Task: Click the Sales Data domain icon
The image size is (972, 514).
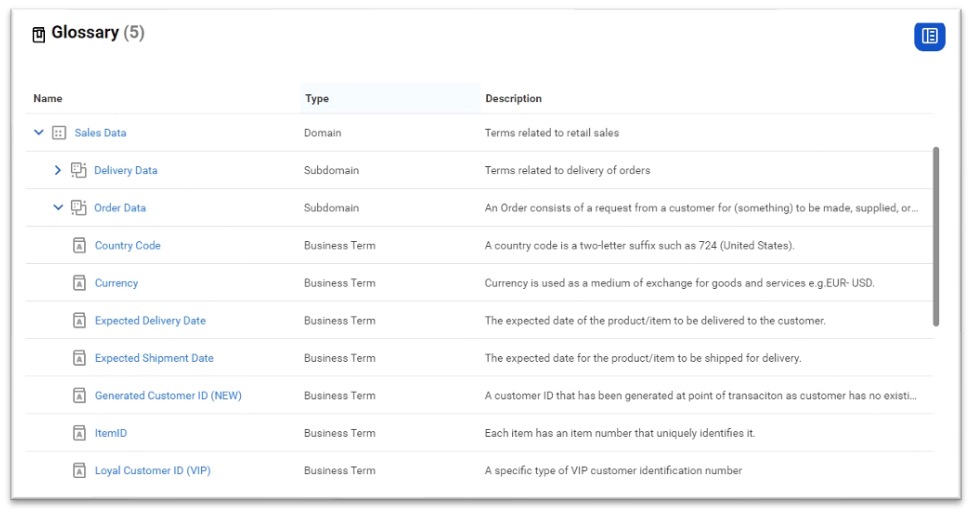Action: tap(59, 133)
